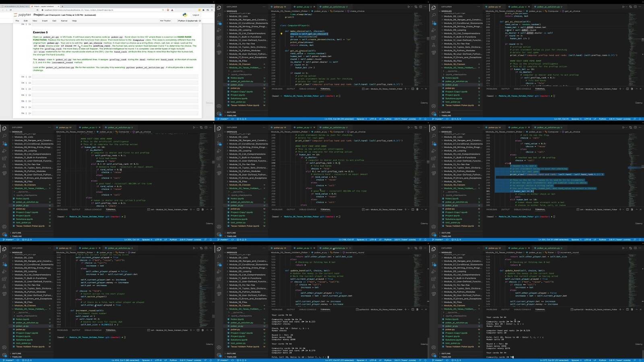644x362 pixels.
Task: Open the Cell menu in the Jupyter frame
Action: [54, 21]
